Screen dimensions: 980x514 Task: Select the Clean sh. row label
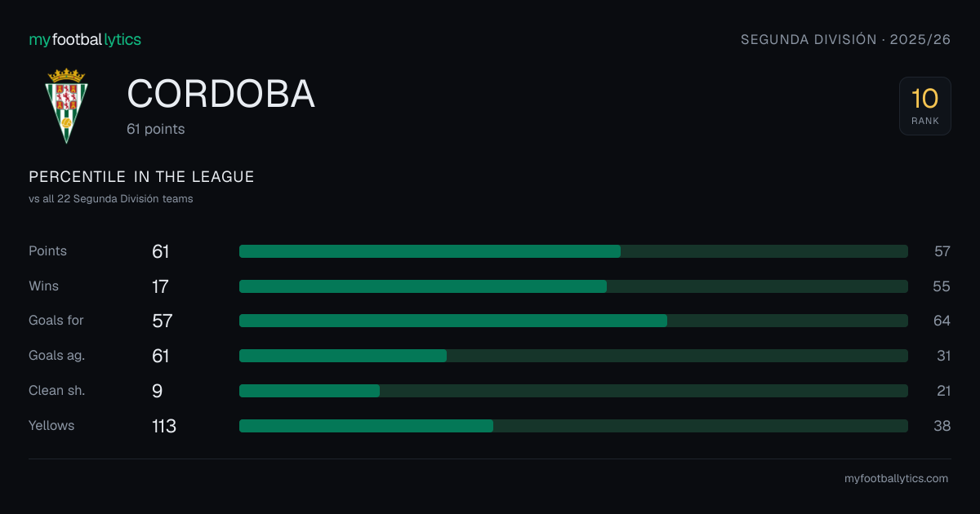[x=57, y=391]
